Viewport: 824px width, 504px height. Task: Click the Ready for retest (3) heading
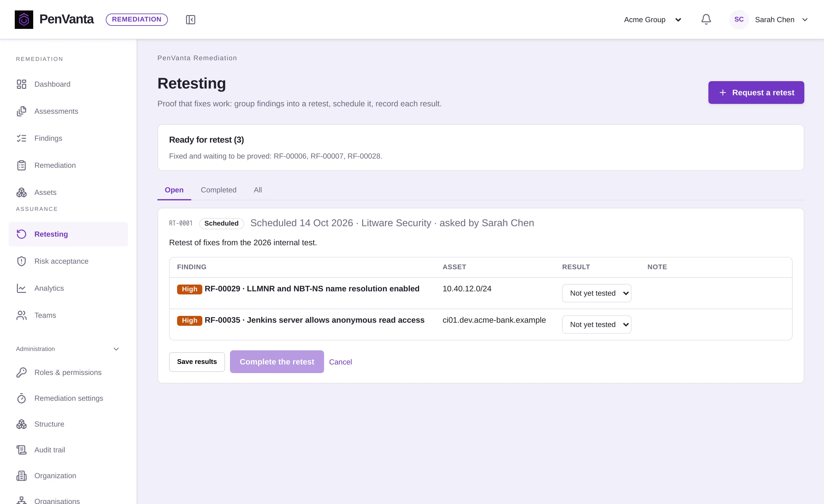click(206, 140)
